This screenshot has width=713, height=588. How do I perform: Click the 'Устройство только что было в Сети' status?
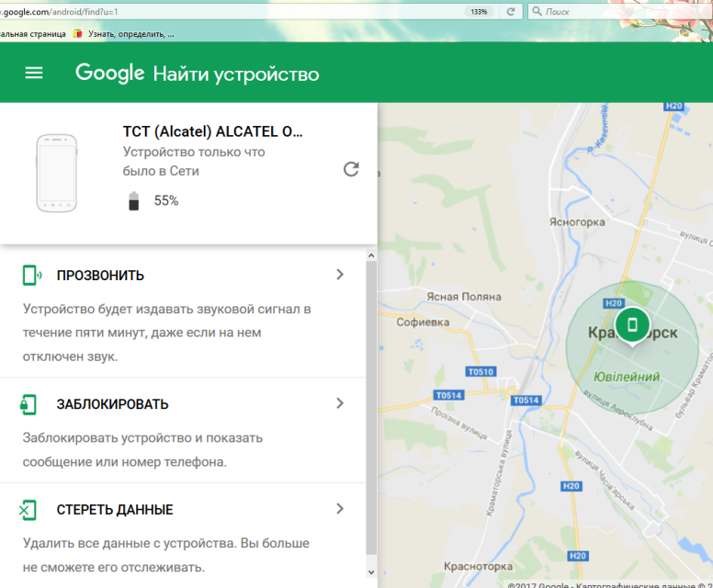tap(194, 162)
